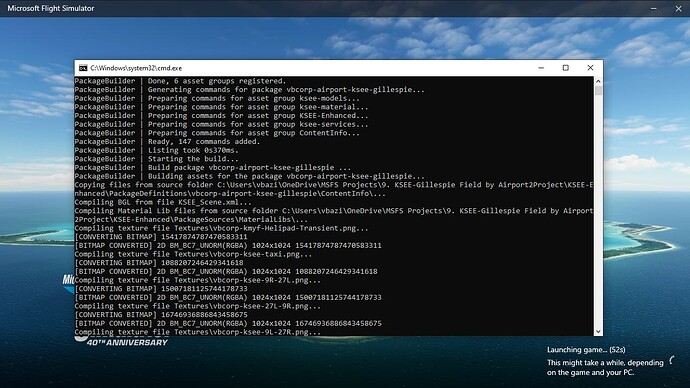Click the 'asset group ksee-material...' line
This screenshot has width=690, height=388.
tap(221, 107)
